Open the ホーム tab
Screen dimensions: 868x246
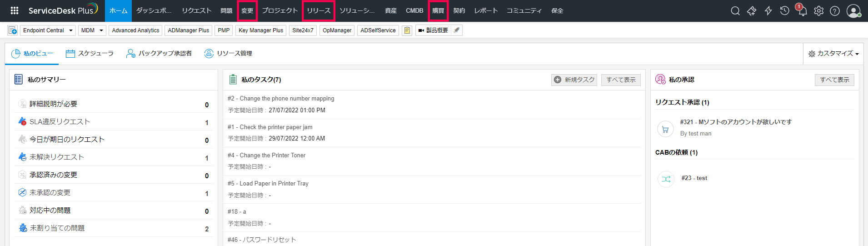pyautogui.click(x=118, y=11)
